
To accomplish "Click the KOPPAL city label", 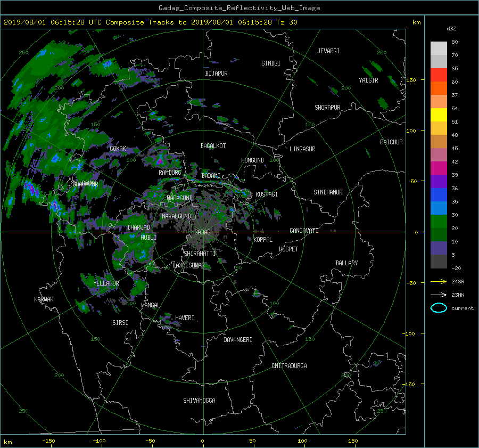I will [x=263, y=239].
